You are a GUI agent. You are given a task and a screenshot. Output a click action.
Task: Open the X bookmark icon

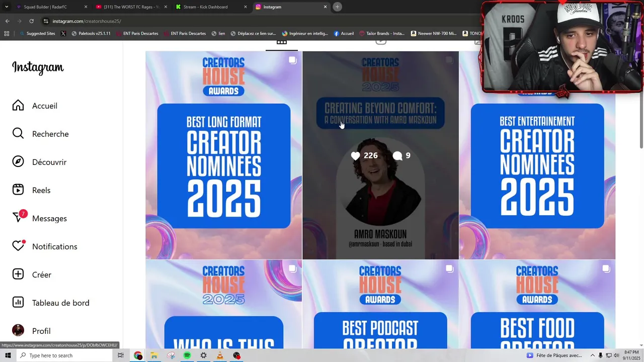tap(63, 33)
